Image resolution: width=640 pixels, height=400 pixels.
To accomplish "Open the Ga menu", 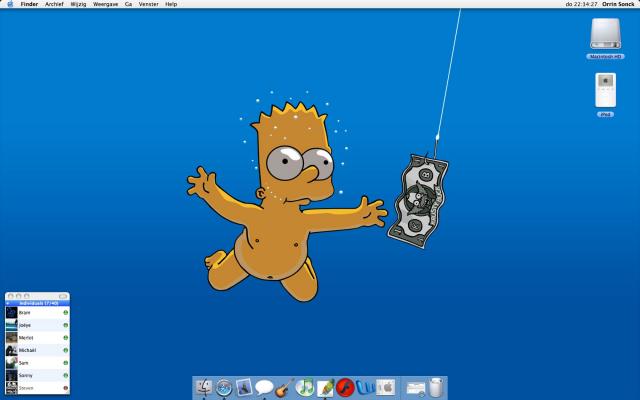I will [x=129, y=4].
